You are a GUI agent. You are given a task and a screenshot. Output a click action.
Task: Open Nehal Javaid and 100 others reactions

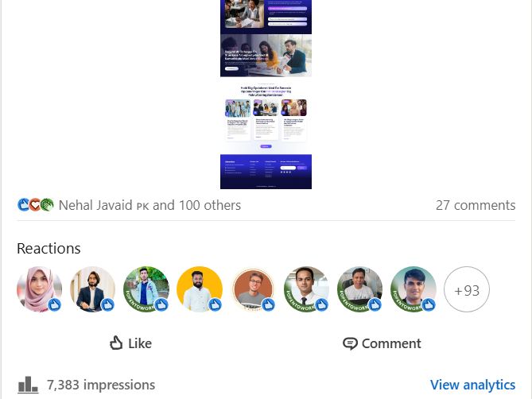pos(150,205)
